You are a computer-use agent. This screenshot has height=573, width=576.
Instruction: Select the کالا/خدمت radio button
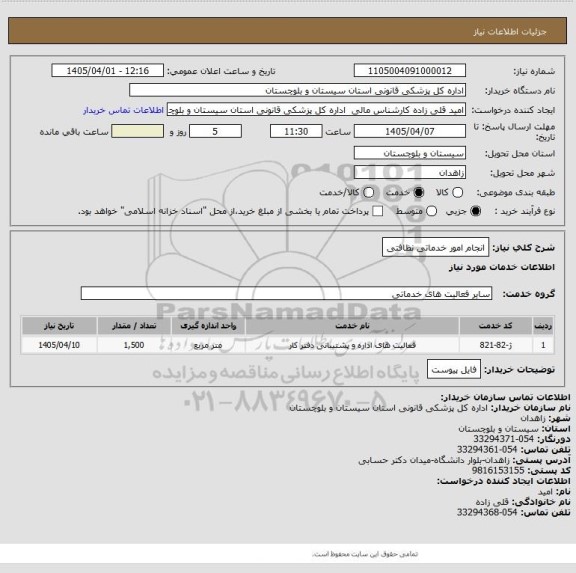(368, 192)
